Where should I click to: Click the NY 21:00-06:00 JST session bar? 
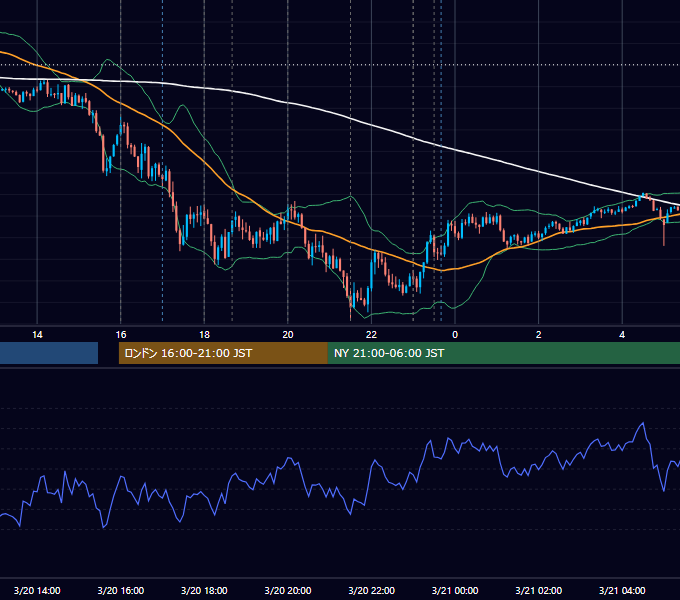click(503, 353)
